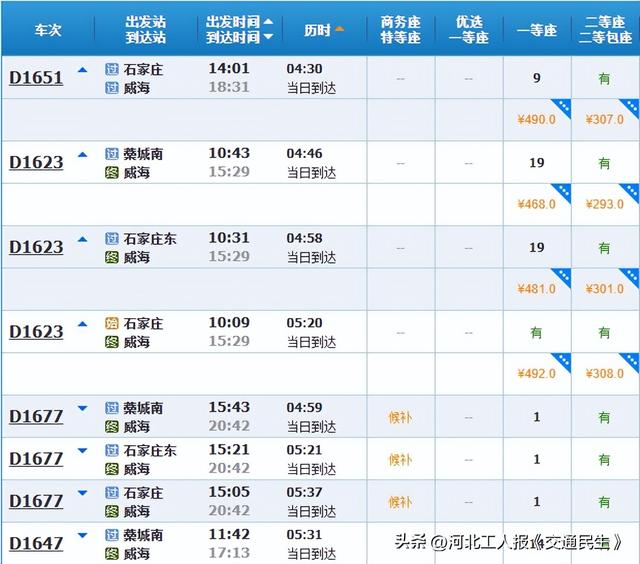Click departure time 11:42 for D1647

pyautogui.click(x=229, y=534)
